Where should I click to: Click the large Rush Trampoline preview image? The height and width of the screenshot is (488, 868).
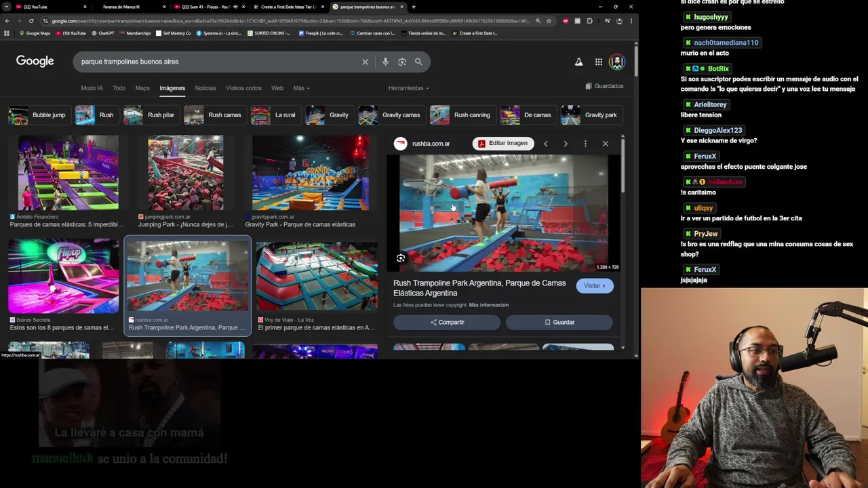(503, 213)
